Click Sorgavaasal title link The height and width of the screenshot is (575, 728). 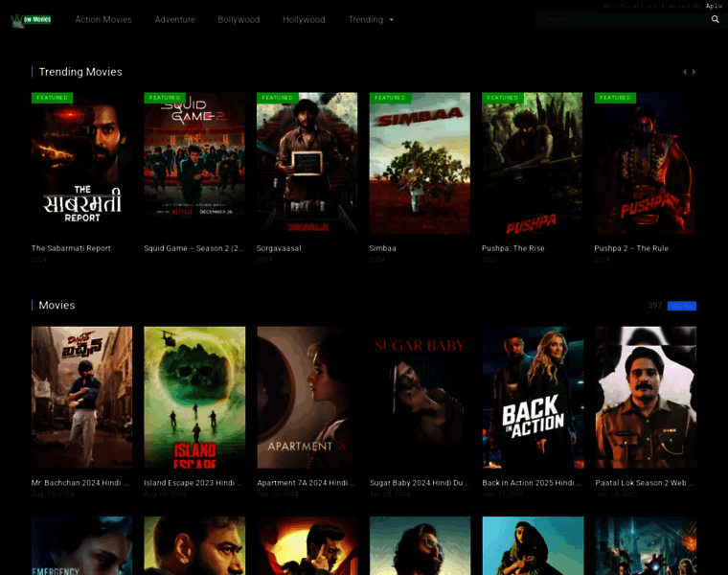click(x=279, y=248)
